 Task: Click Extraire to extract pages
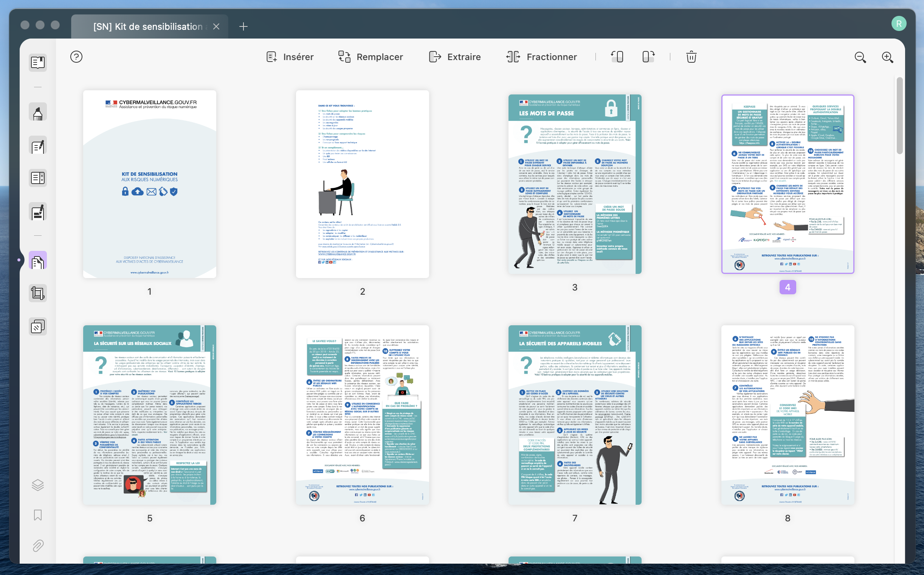coord(455,57)
